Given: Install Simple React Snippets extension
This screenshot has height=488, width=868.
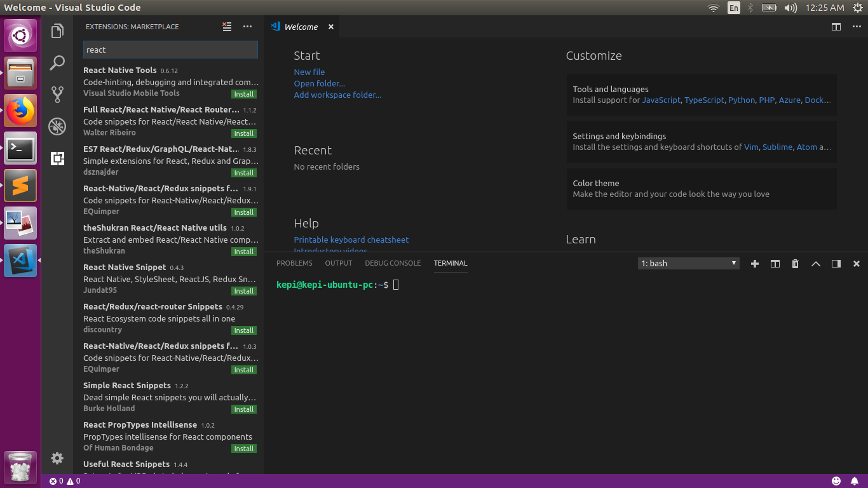Looking at the screenshot, I should [x=244, y=409].
